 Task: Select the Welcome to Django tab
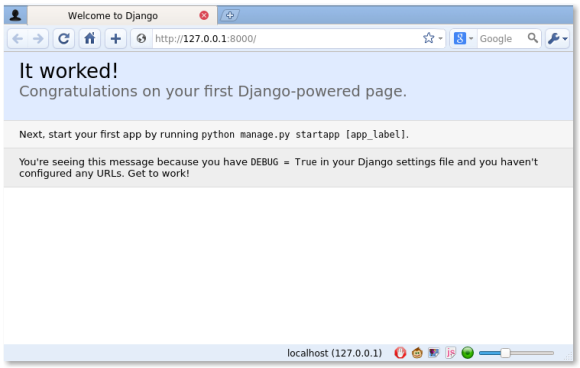[122, 16]
